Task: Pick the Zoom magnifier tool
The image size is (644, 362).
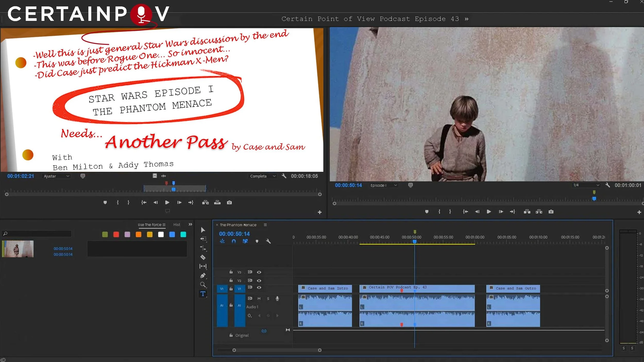Action: point(203,285)
